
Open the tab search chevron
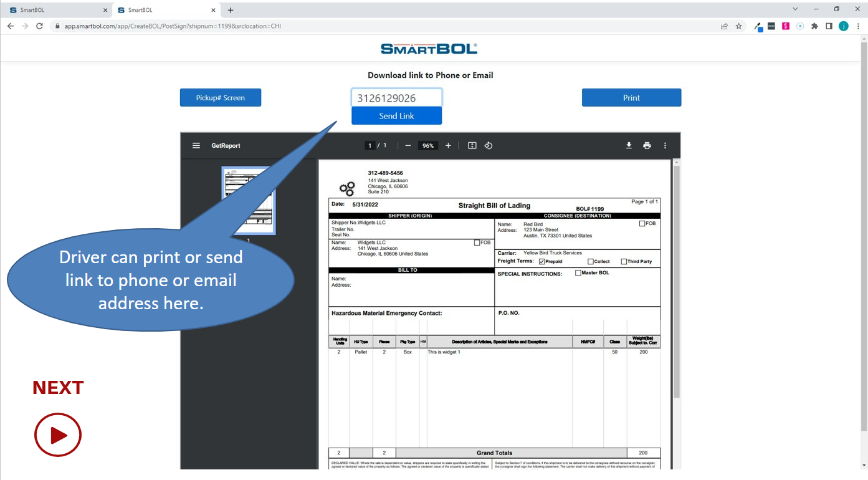(x=795, y=9)
